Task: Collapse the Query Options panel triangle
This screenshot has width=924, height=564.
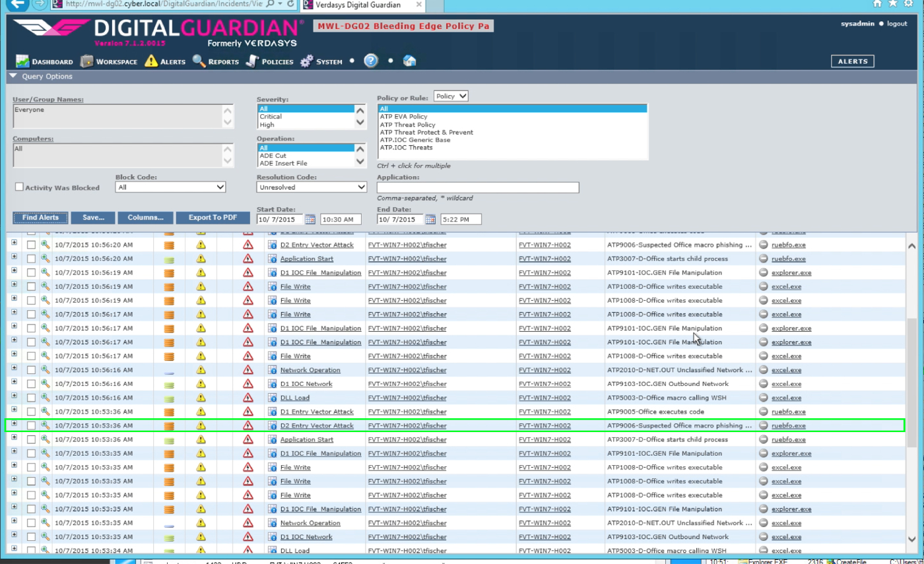Action: pyautogui.click(x=13, y=76)
